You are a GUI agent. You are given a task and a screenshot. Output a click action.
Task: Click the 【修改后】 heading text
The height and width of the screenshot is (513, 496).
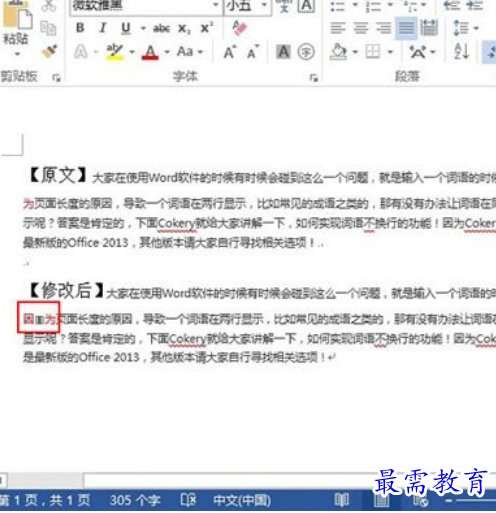66,290
